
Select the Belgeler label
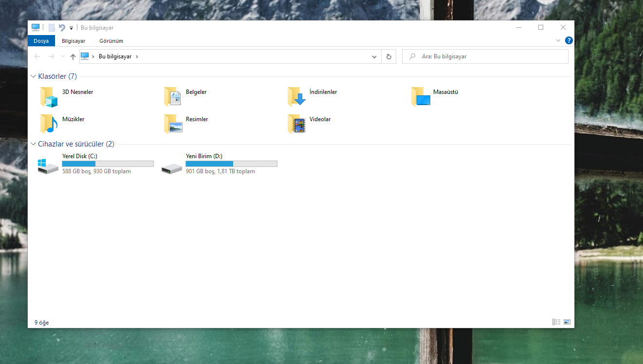point(196,92)
